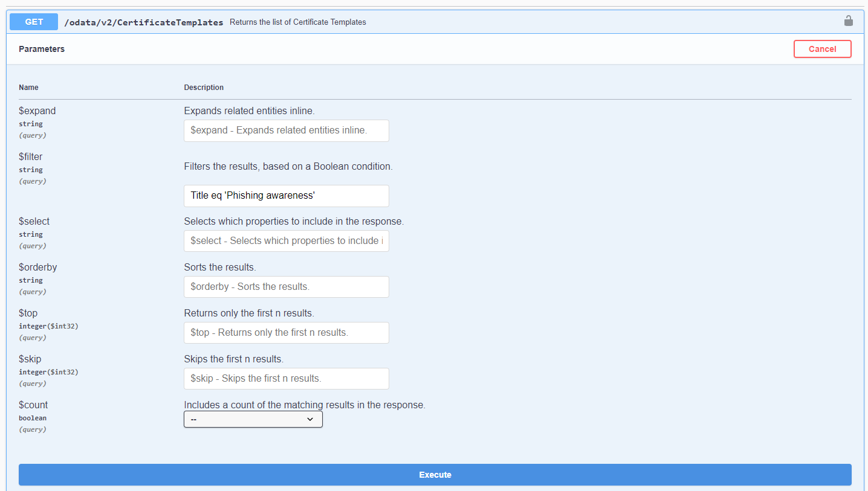868x491 pixels.
Task: Click the $skip input field
Action: 286,379
